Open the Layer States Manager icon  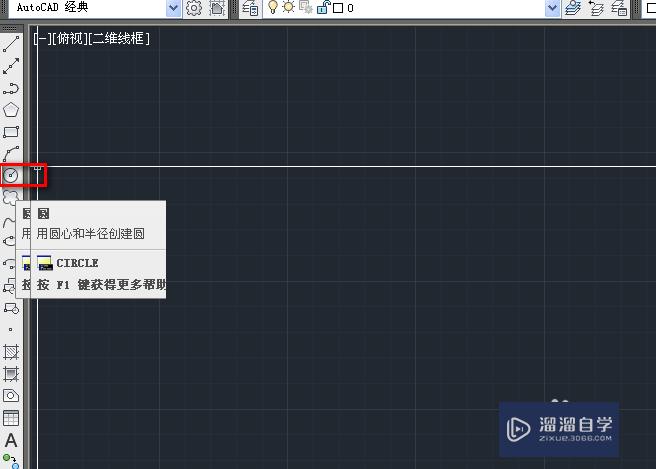click(x=619, y=8)
